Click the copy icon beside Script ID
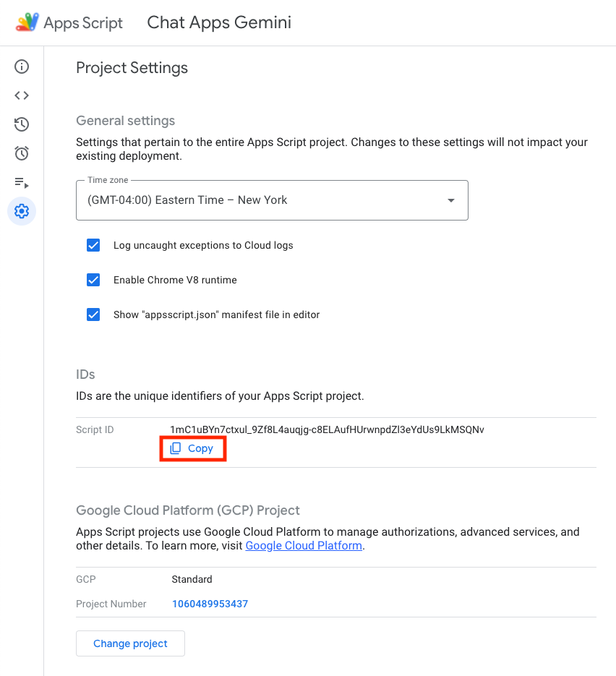Image resolution: width=616 pixels, height=676 pixels. click(176, 448)
